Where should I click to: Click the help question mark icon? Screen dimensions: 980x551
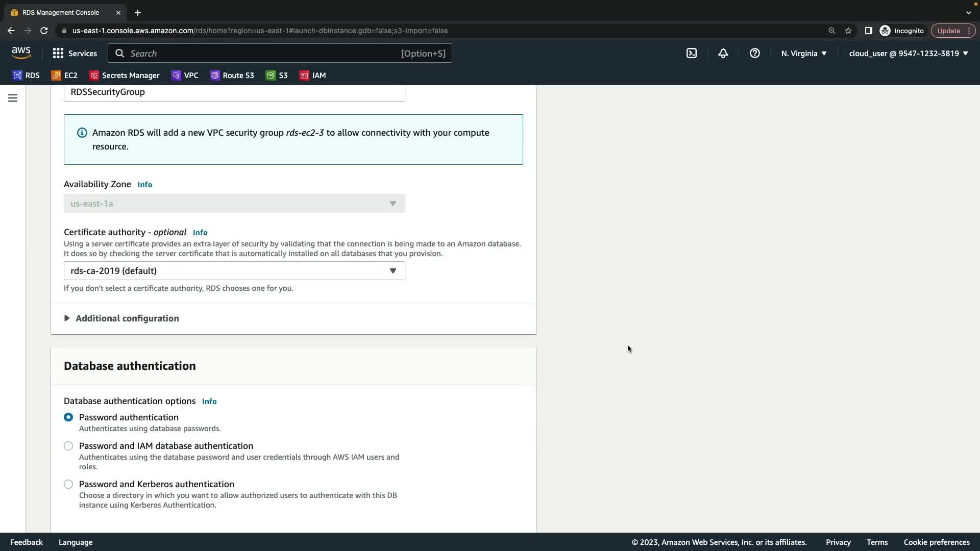point(754,53)
